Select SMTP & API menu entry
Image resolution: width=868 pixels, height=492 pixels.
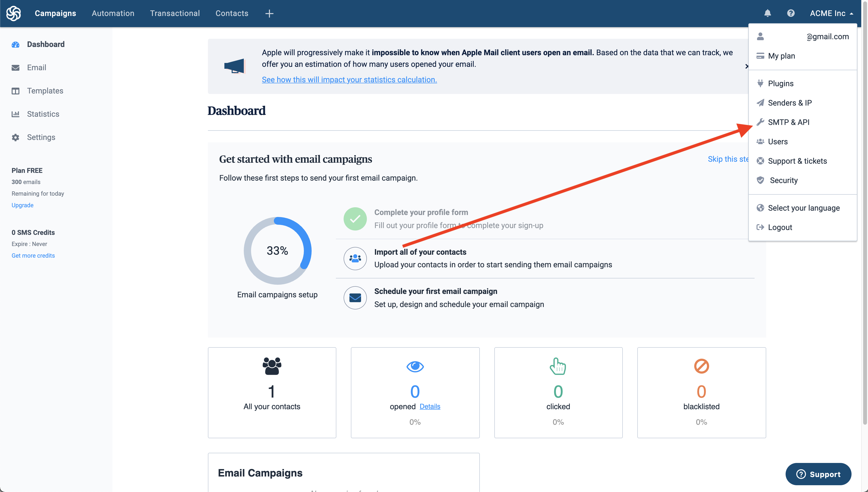788,122
